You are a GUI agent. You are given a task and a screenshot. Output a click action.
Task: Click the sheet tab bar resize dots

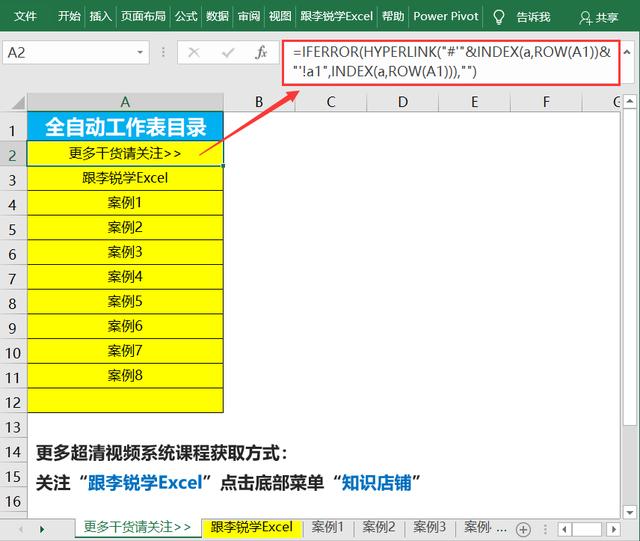click(x=546, y=530)
